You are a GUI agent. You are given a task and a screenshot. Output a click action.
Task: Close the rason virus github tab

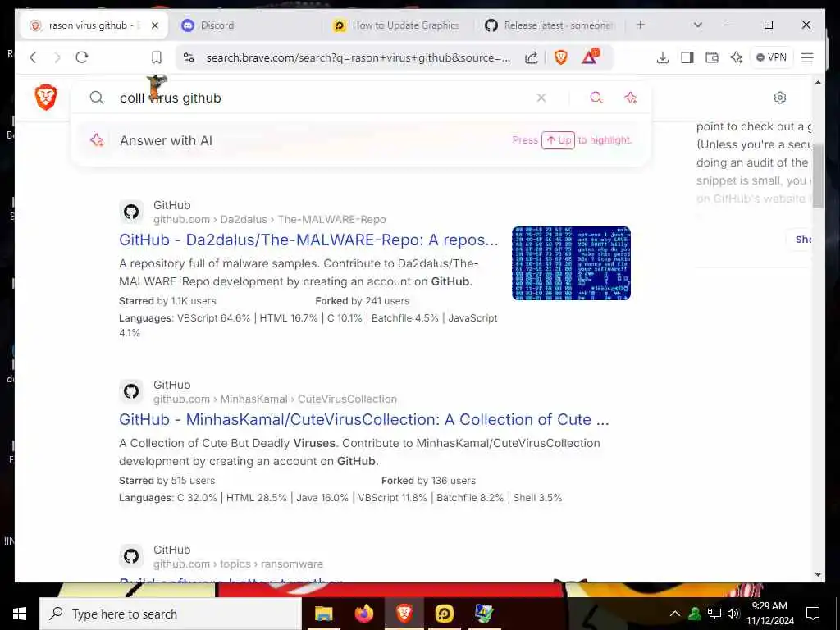point(155,25)
